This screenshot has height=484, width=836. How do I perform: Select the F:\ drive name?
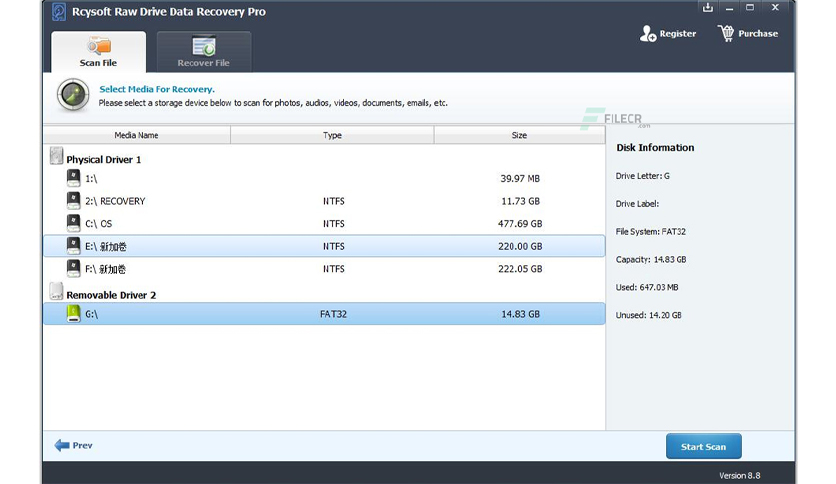point(106,269)
